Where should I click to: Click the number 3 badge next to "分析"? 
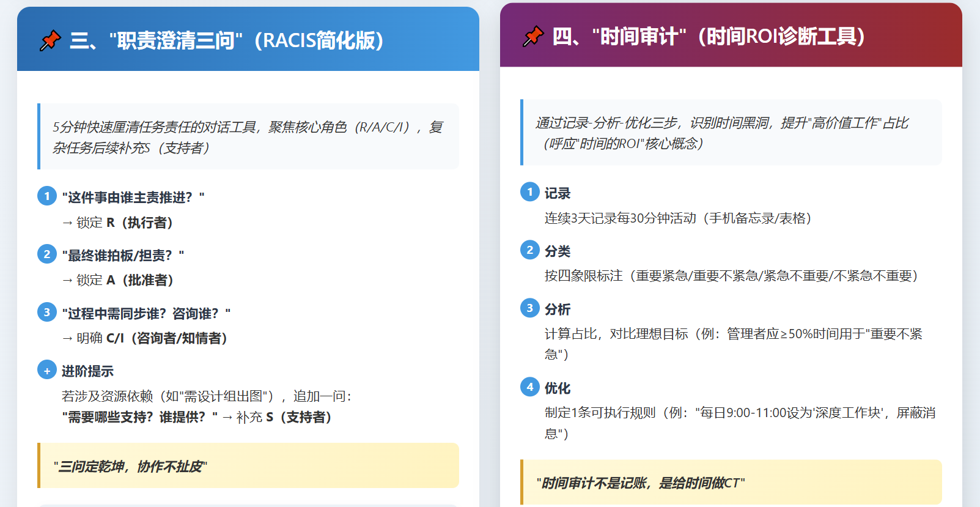pos(530,308)
